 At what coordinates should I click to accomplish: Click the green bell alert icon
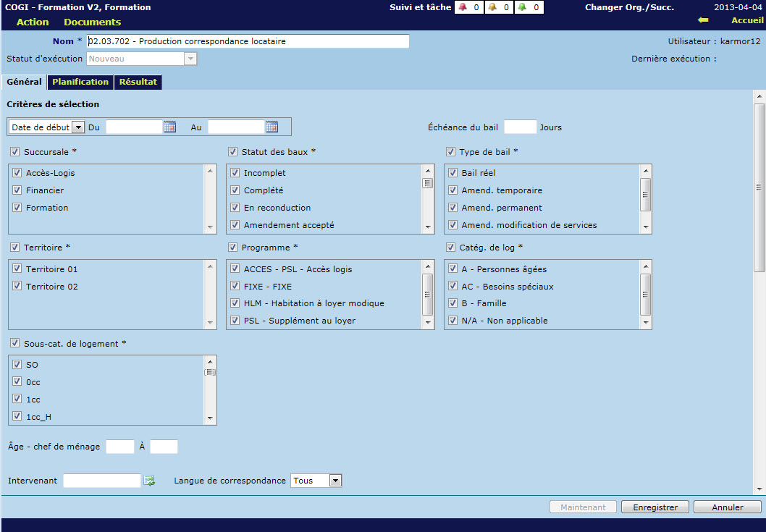(521, 7)
